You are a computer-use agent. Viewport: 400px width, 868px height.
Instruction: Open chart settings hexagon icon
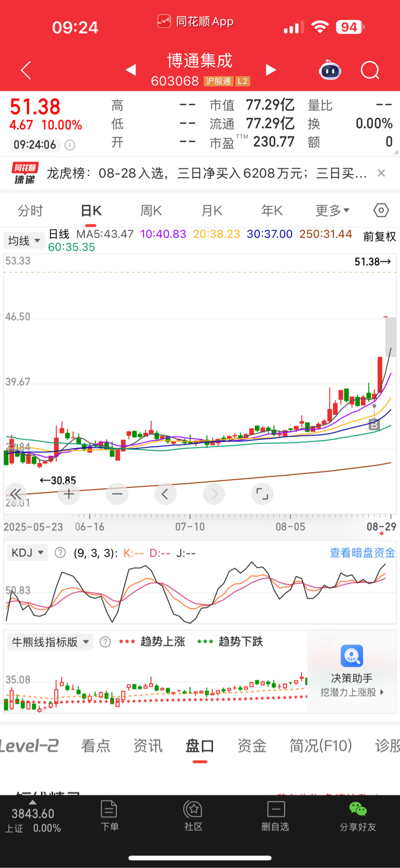click(x=381, y=210)
